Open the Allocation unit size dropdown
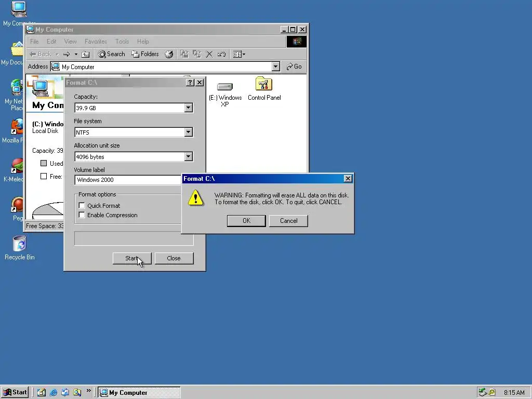The width and height of the screenshot is (532, 399). click(188, 157)
